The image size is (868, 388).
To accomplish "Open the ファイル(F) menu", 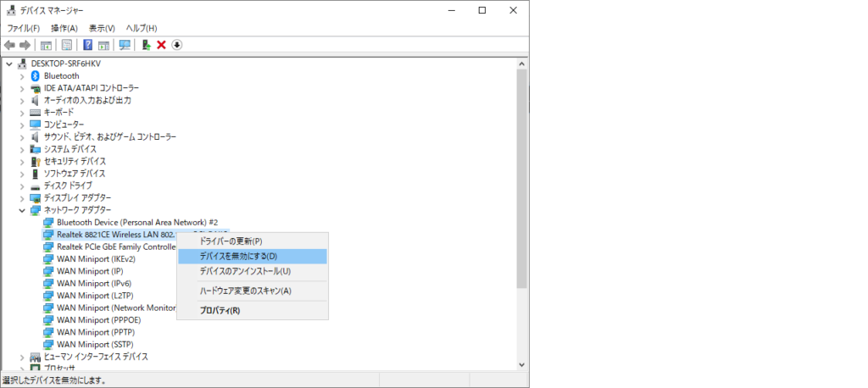I will click(24, 28).
